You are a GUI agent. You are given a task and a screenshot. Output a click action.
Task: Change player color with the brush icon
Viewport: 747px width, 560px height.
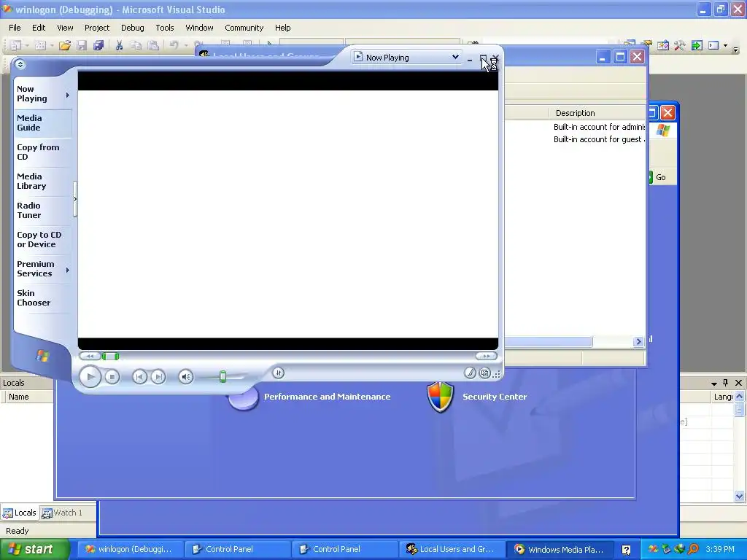click(471, 373)
